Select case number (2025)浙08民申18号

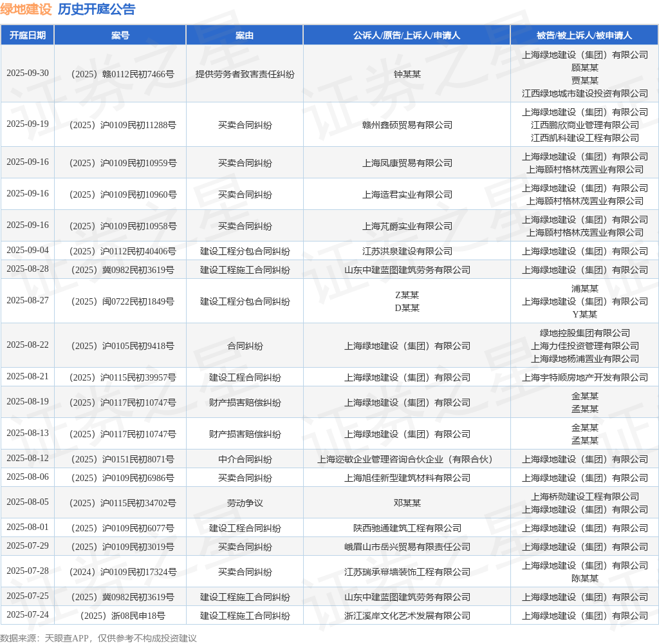pyautogui.click(x=122, y=616)
